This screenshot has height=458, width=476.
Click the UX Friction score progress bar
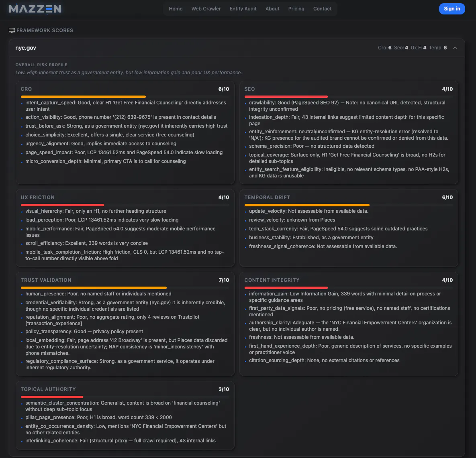pyautogui.click(x=125, y=205)
